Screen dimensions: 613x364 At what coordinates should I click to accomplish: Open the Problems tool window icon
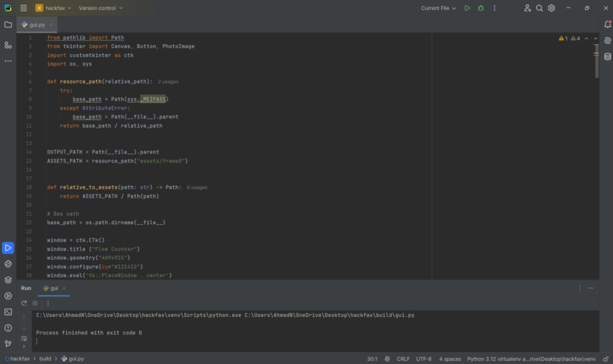coord(8,328)
